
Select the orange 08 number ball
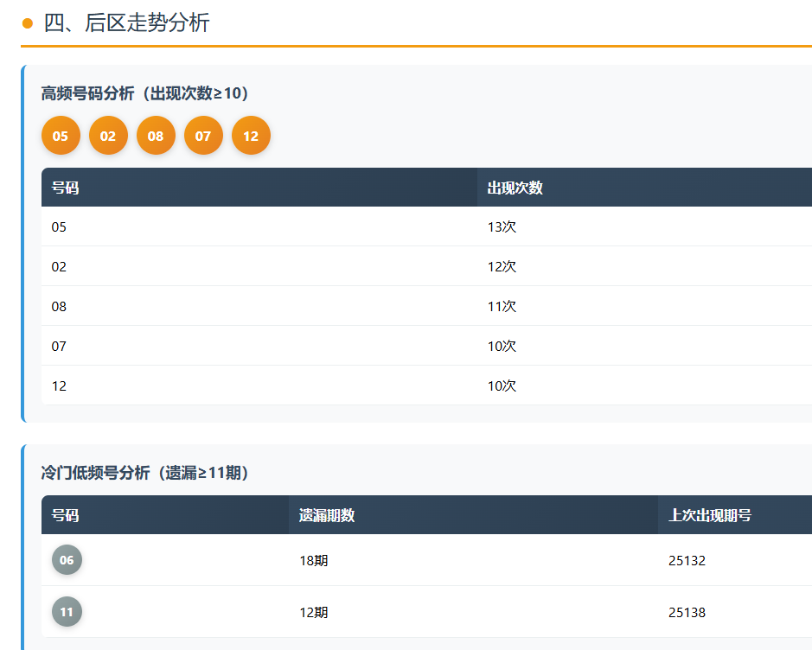click(156, 136)
